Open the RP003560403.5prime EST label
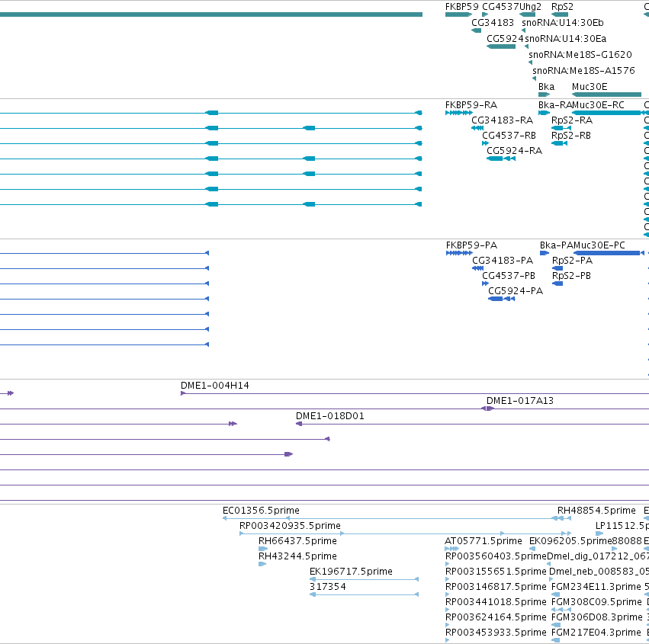The image size is (649, 644). pyautogui.click(x=496, y=556)
